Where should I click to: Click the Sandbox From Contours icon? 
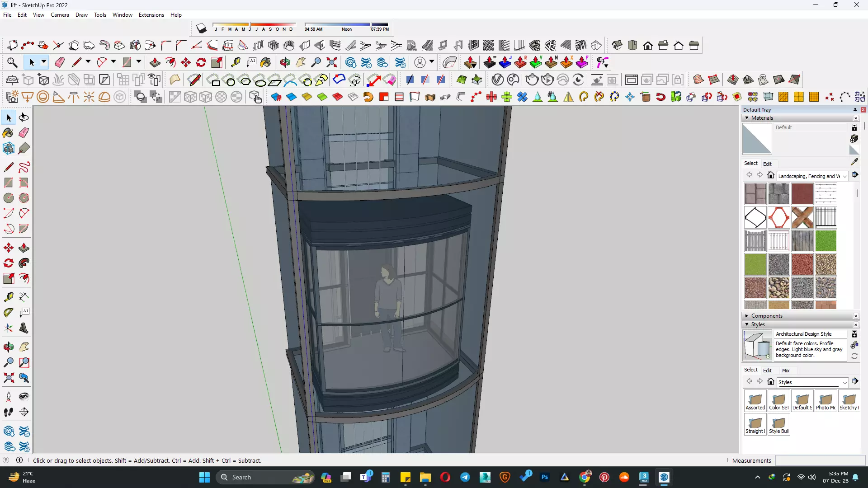pyautogui.click(x=698, y=80)
